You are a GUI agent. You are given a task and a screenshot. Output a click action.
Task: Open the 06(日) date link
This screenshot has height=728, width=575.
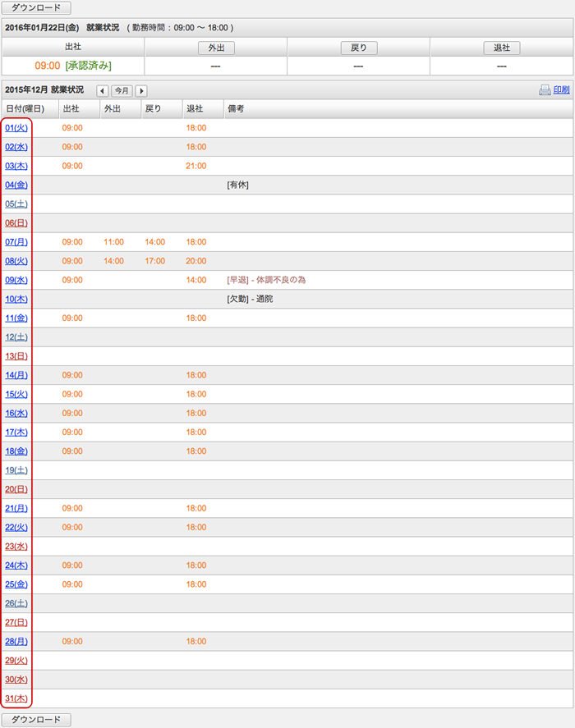click(x=16, y=223)
